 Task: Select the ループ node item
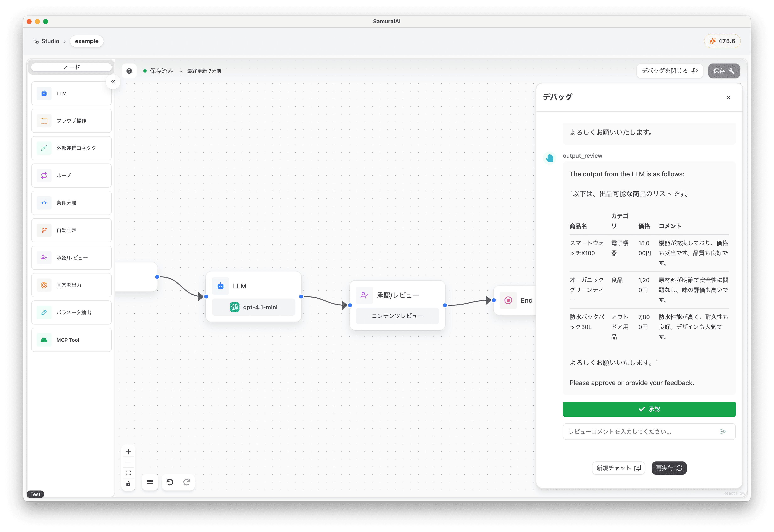[x=71, y=175]
